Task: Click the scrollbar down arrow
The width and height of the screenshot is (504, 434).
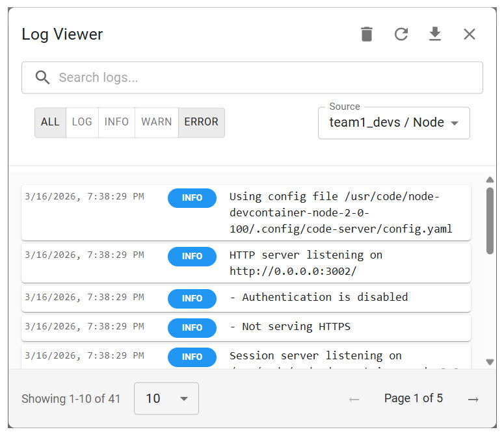Action: click(x=490, y=362)
